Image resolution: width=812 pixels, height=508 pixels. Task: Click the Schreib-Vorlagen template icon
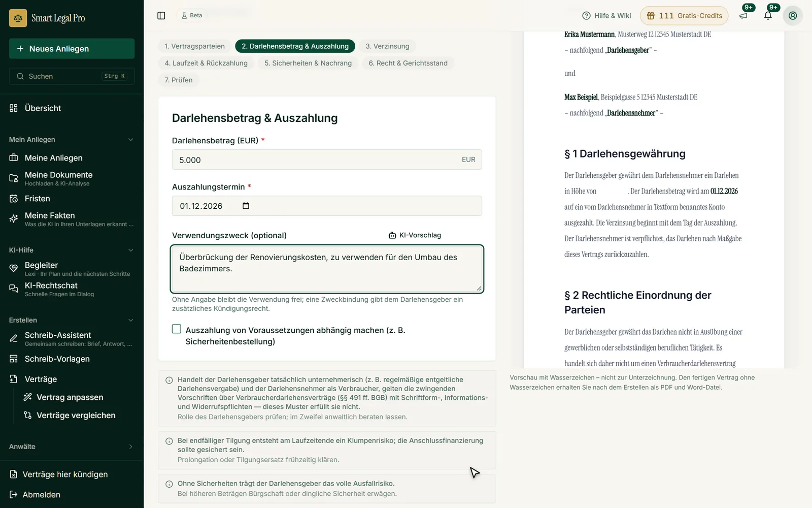(x=14, y=359)
